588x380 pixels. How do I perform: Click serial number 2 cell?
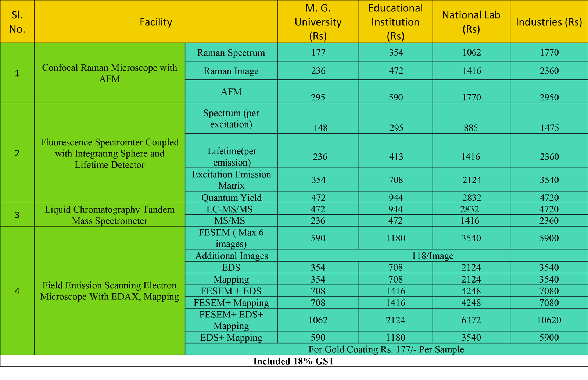click(x=17, y=153)
